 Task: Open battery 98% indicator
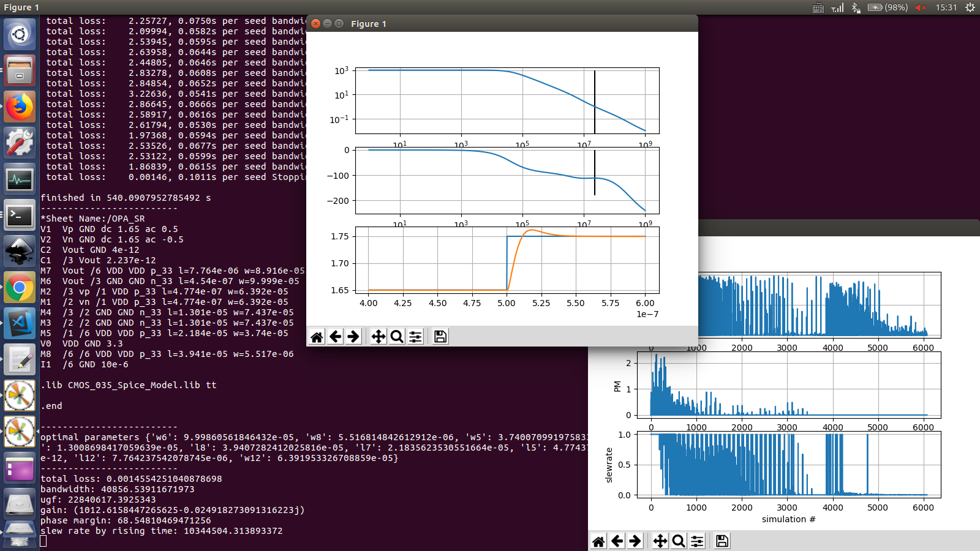click(x=888, y=7)
